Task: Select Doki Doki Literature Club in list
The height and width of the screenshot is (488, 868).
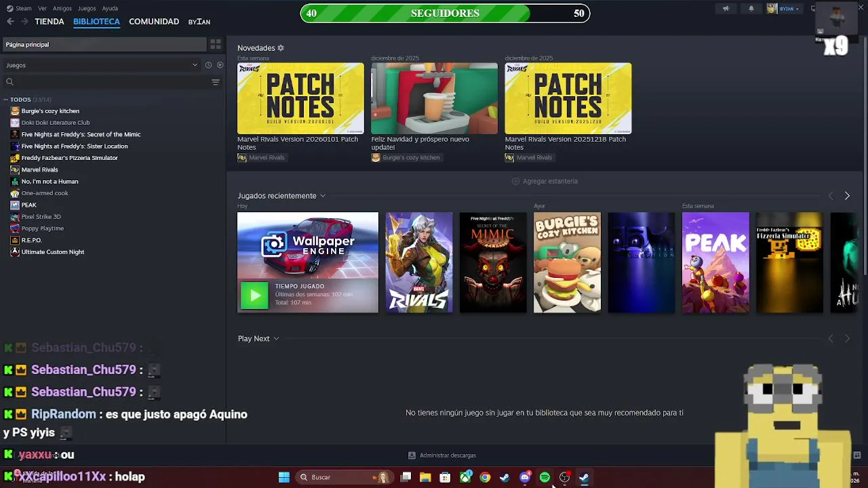Action: click(56, 123)
